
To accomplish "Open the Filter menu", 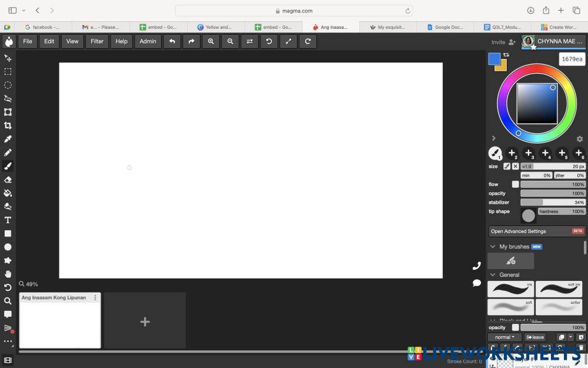I will 97,41.
